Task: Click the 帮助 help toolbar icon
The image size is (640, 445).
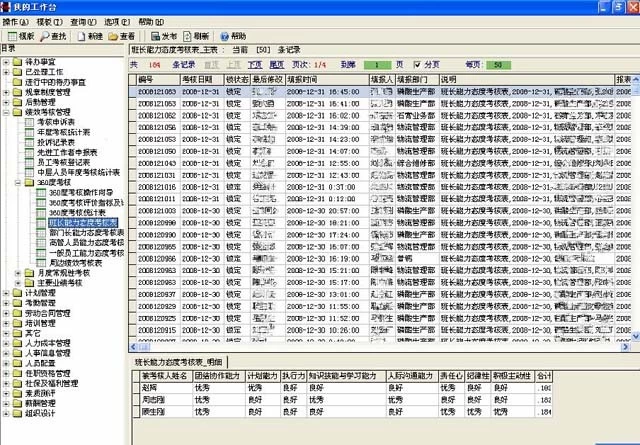Action: click(238, 35)
